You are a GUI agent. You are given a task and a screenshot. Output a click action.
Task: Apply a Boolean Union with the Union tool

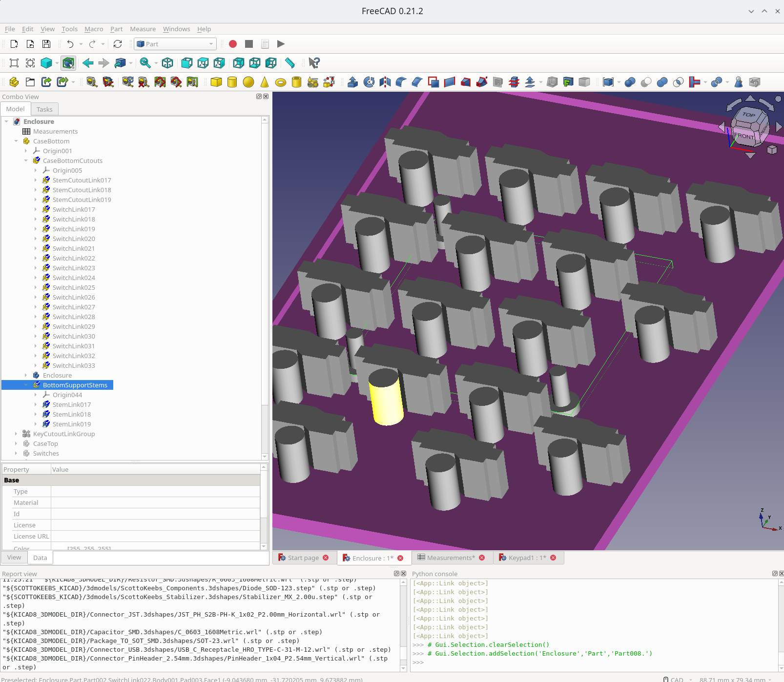pos(662,82)
